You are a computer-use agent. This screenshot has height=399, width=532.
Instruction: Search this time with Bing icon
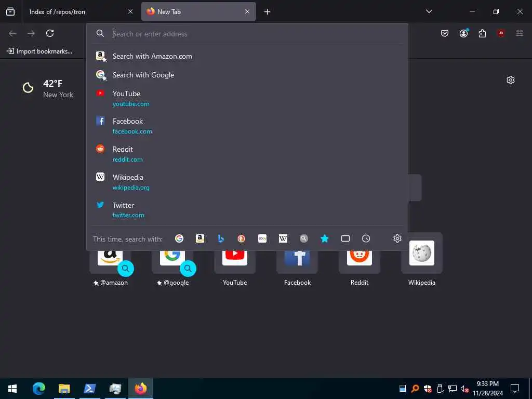221,239
